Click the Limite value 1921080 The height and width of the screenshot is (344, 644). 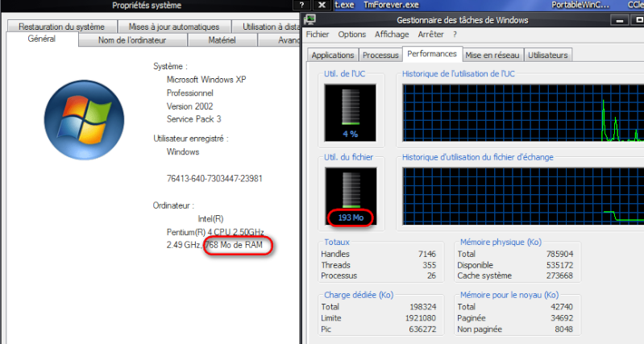tap(421, 318)
